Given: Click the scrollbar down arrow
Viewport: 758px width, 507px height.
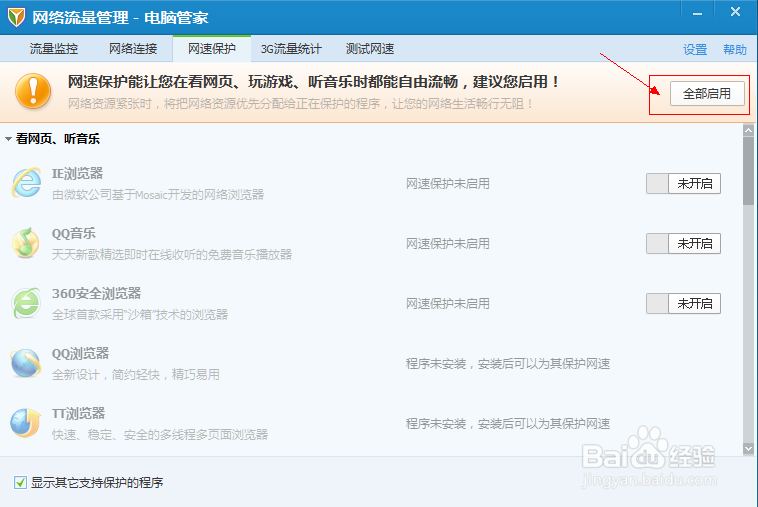Looking at the screenshot, I should click(748, 449).
